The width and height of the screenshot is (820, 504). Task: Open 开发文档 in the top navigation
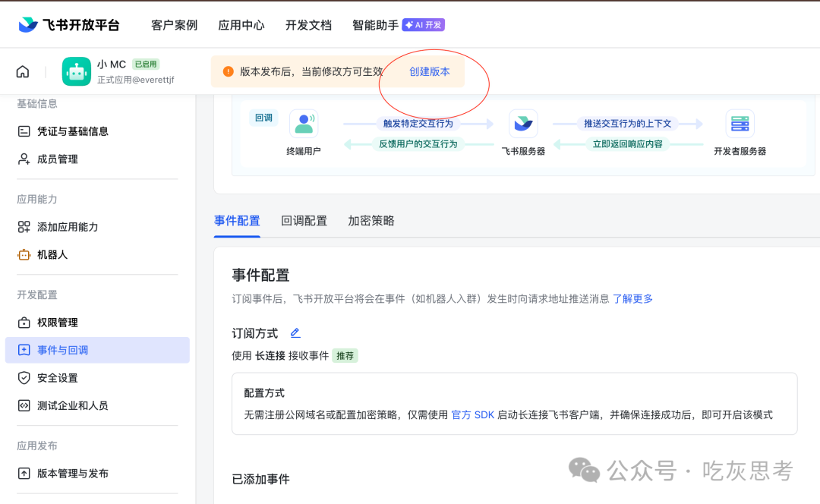tap(308, 25)
